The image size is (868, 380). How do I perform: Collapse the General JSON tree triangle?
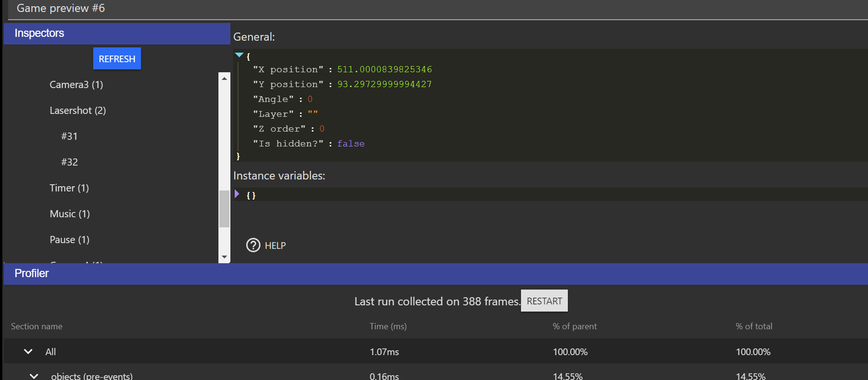click(239, 55)
